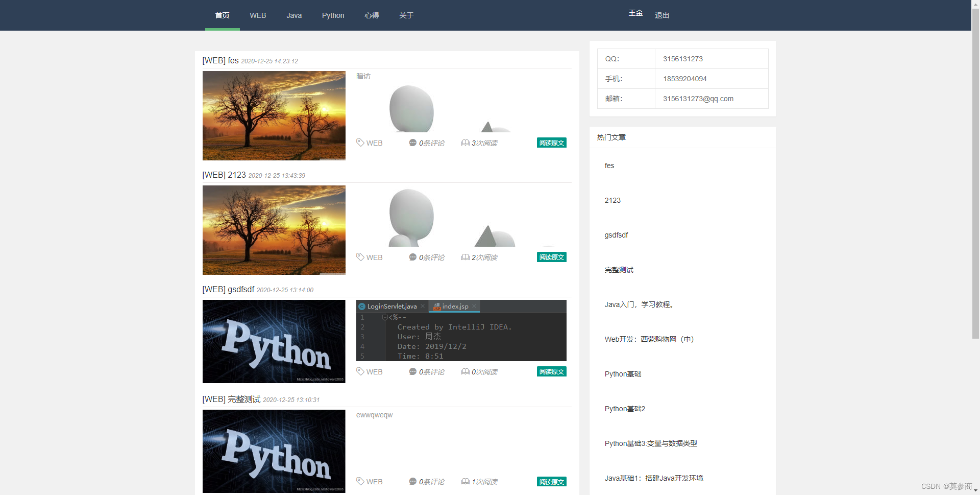Open hot article Python基础3:变量与数据类型
The height and width of the screenshot is (495, 980).
tap(651, 443)
